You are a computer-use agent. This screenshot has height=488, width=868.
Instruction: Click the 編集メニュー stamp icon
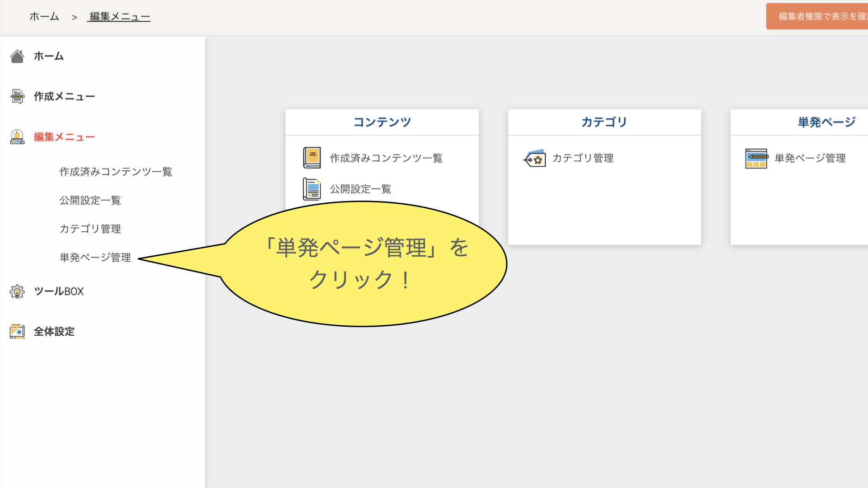click(x=17, y=137)
